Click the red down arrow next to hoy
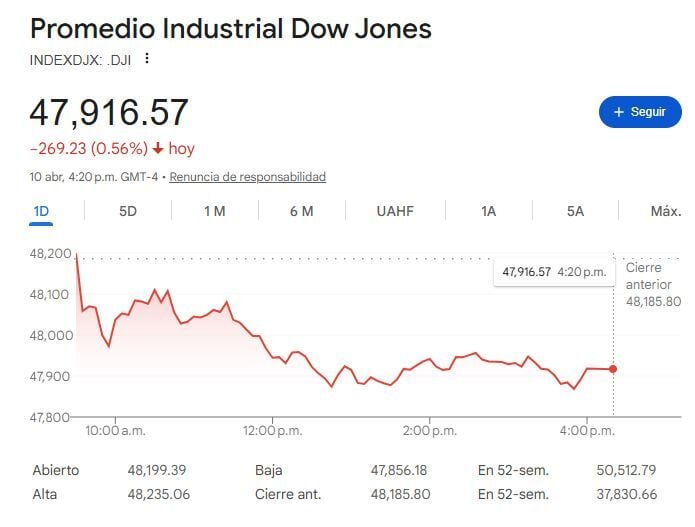 157,149
